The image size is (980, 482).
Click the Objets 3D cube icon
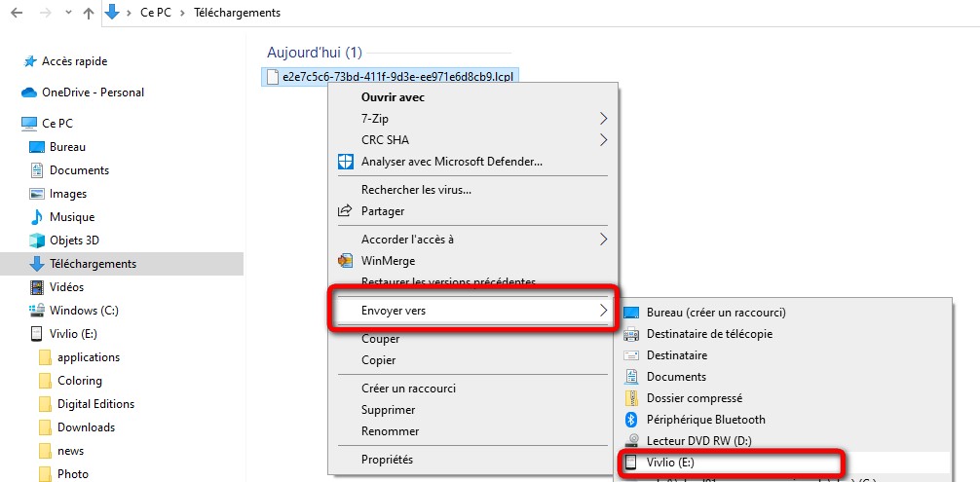(37, 241)
